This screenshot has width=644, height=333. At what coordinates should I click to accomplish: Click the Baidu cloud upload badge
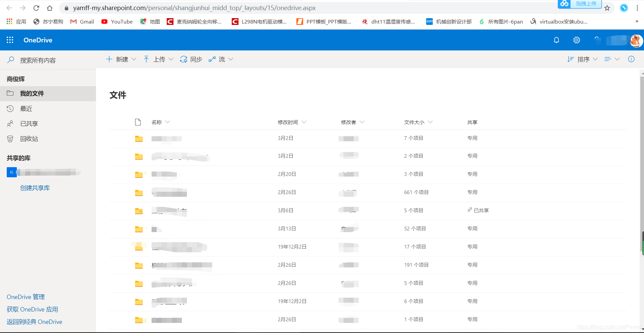click(x=579, y=4)
